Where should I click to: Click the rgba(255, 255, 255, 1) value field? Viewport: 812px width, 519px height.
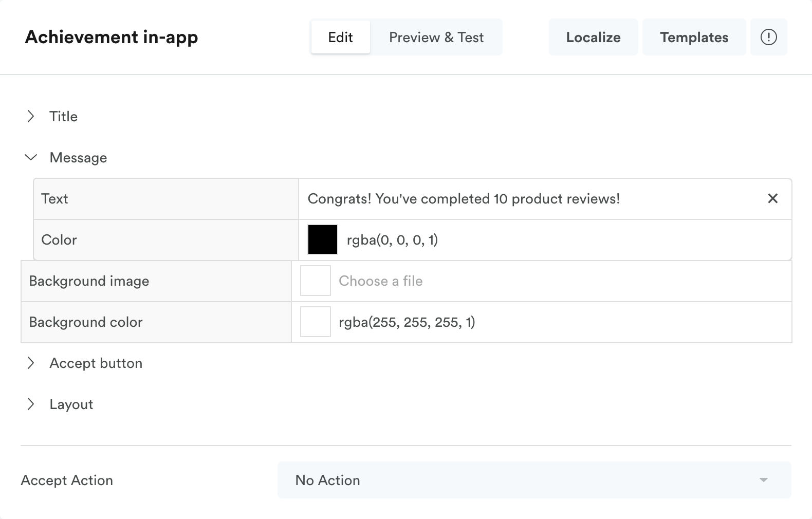tap(407, 322)
